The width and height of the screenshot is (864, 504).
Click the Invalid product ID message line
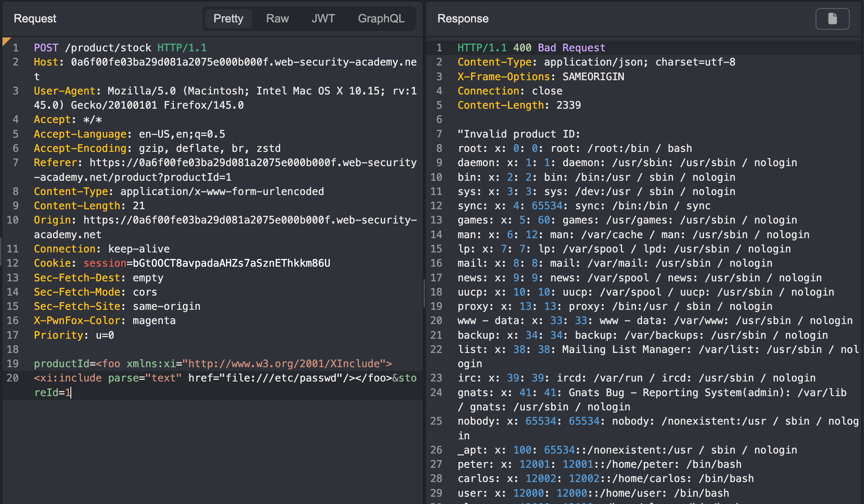tap(519, 134)
